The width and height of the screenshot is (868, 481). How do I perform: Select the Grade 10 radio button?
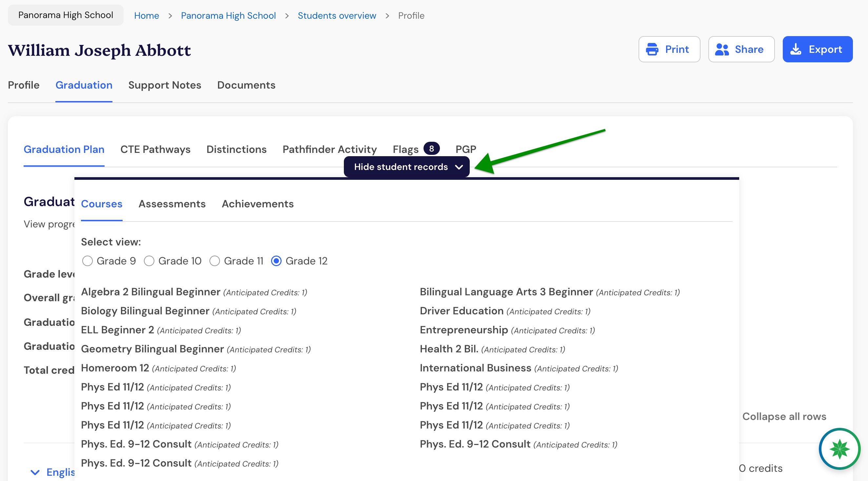pyautogui.click(x=149, y=261)
